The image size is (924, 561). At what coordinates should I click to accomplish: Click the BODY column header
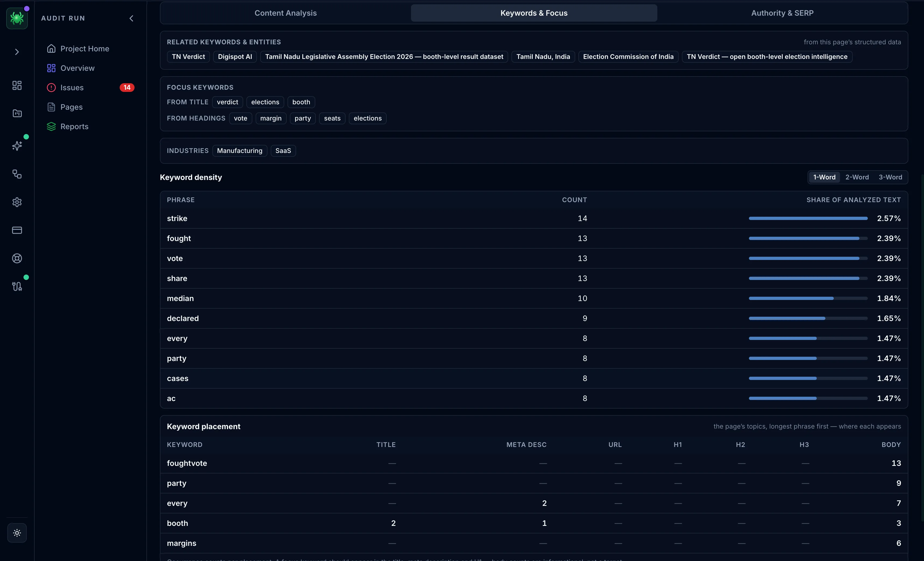click(x=891, y=445)
